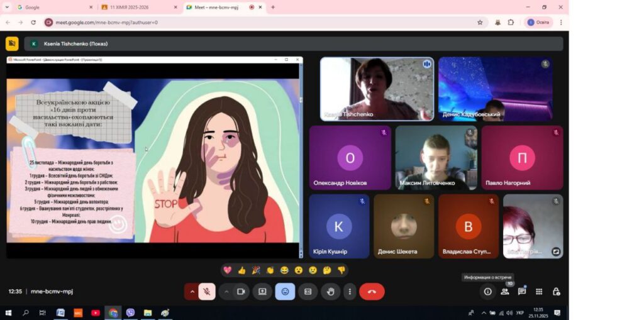
Task: Toggle the camera on or off
Action: [x=240, y=292]
